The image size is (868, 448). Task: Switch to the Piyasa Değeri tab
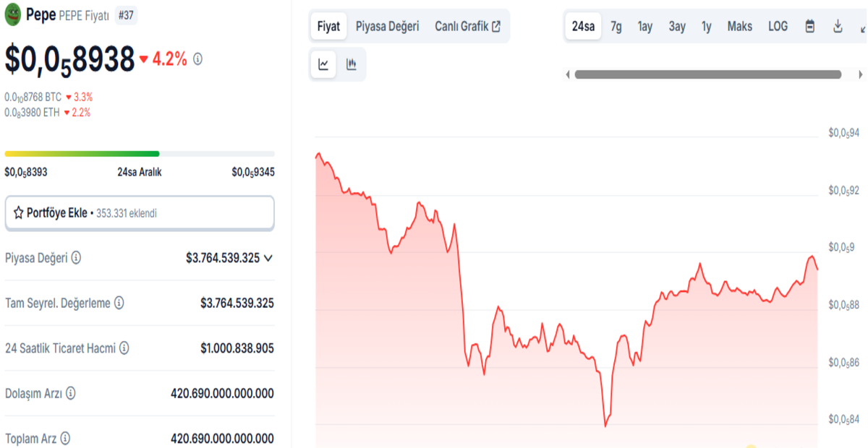click(x=387, y=27)
